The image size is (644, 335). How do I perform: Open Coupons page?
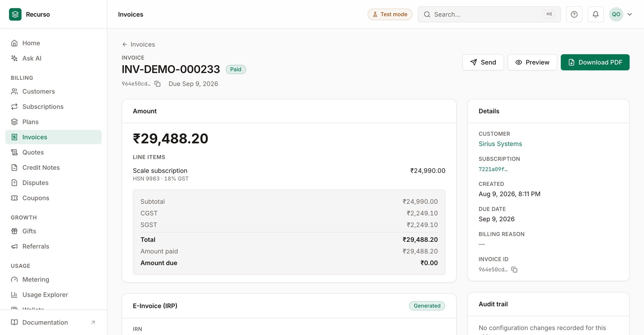point(53,198)
